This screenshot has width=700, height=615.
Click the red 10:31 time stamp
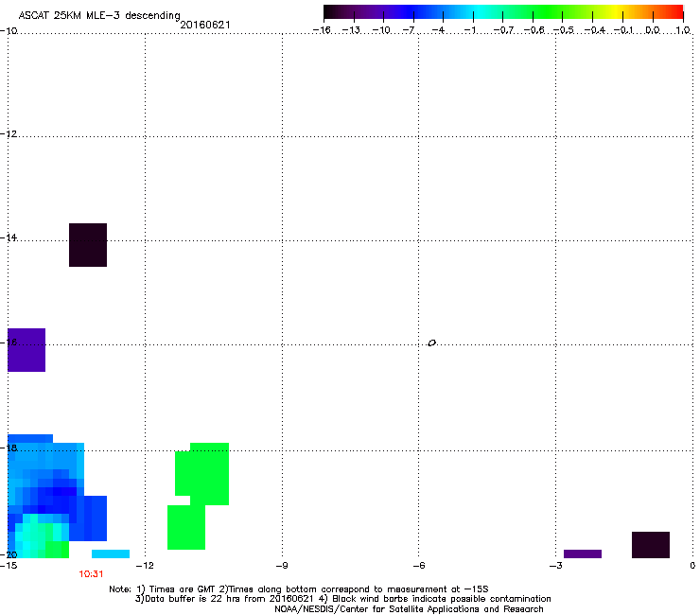(x=91, y=574)
